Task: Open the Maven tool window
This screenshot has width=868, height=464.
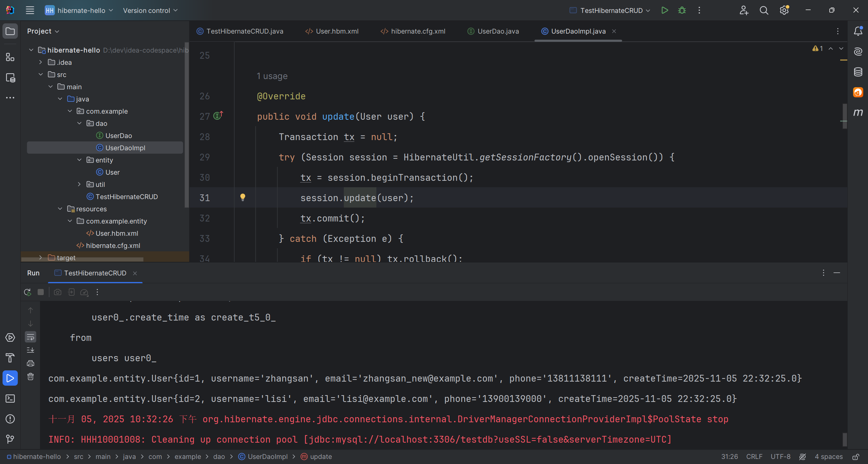Action: pyautogui.click(x=858, y=112)
